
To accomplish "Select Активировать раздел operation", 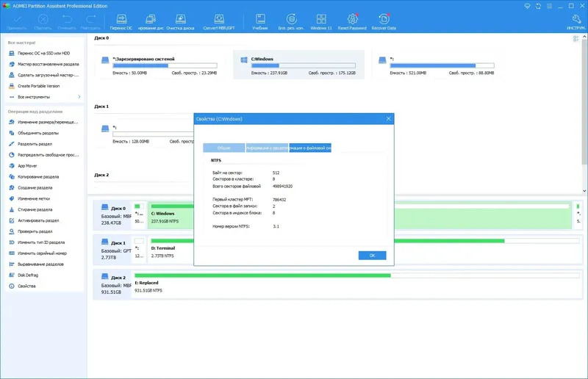I will click(x=34, y=220).
